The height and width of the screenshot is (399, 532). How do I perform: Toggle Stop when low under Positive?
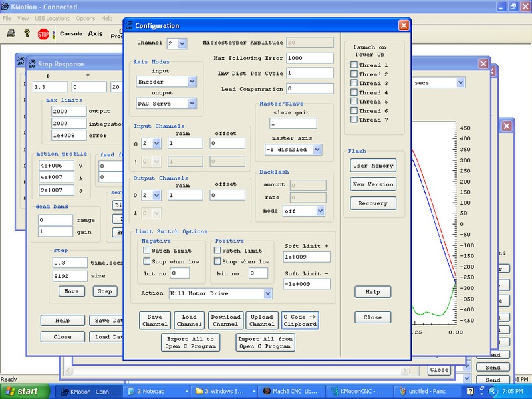[217, 261]
